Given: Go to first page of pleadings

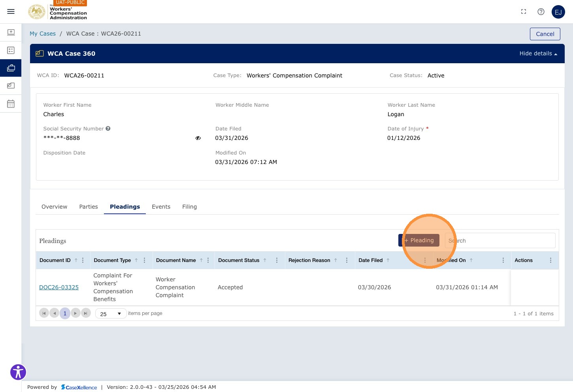Looking at the screenshot, I should point(44,313).
